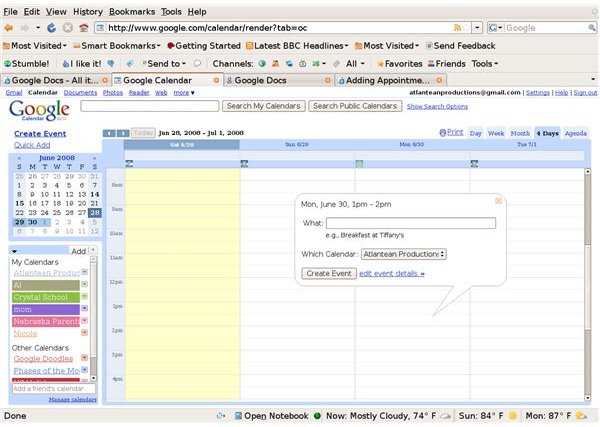Click the Create Event button in the bubble
600x427 pixels.
329,274
